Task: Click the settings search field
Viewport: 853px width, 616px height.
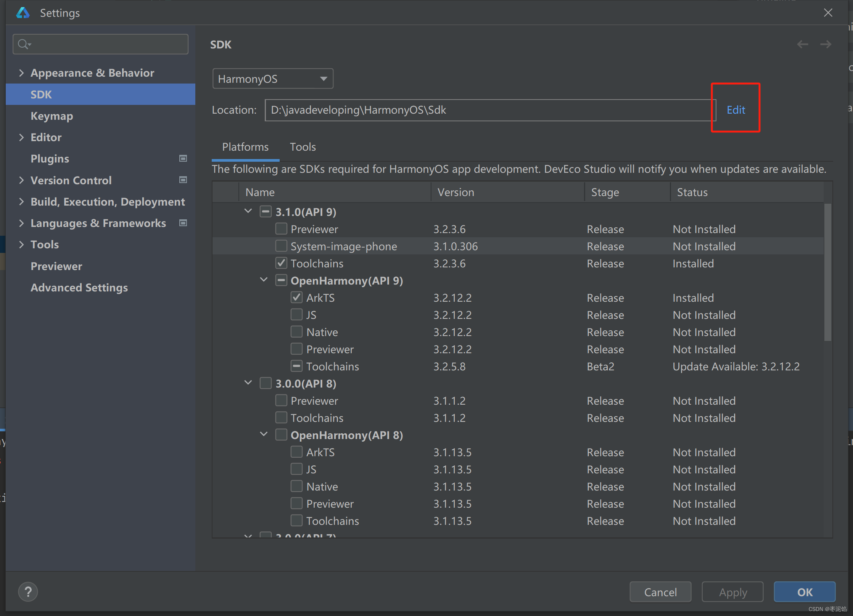Action: click(x=101, y=44)
